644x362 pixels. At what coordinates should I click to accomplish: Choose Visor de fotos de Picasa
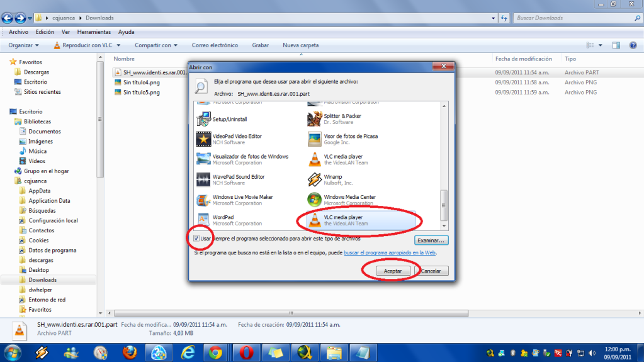(342, 139)
